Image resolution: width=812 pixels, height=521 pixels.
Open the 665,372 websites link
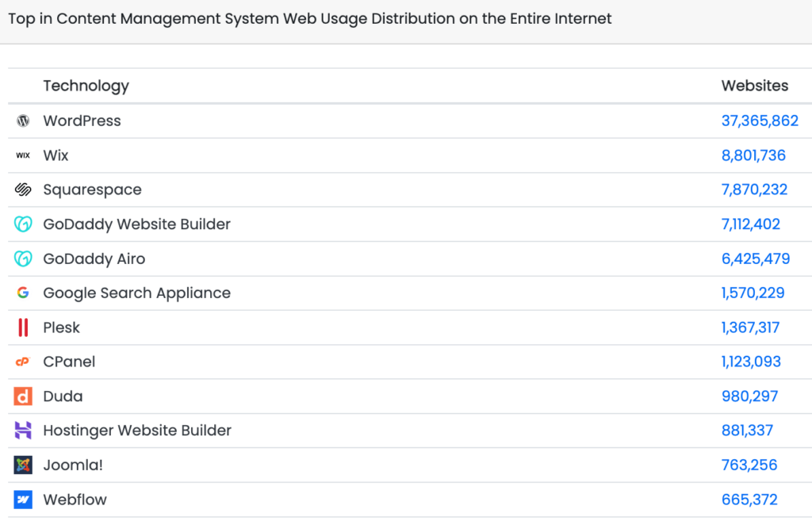749,500
